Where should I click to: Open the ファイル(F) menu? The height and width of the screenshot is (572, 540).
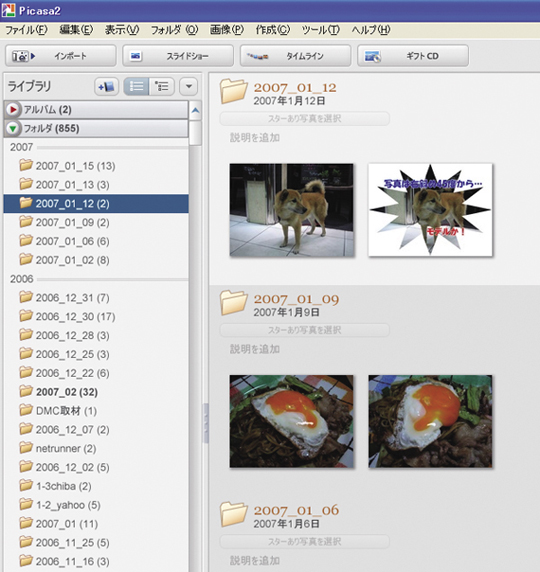click(26, 30)
